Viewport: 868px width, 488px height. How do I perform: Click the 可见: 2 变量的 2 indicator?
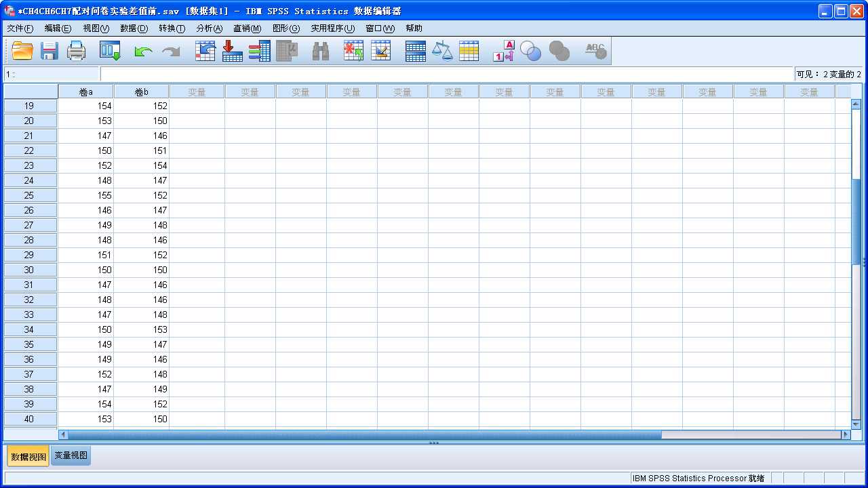coord(829,74)
